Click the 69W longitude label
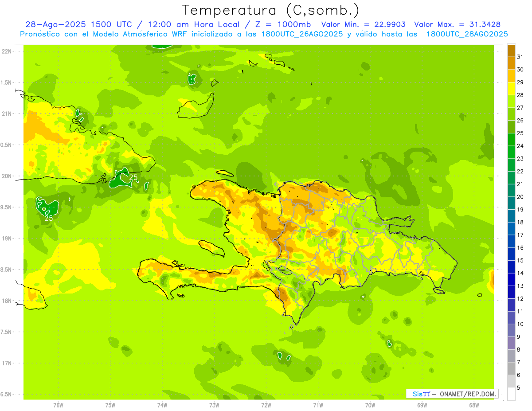Image resolution: width=532 pixels, height=411 pixels. 422,405
